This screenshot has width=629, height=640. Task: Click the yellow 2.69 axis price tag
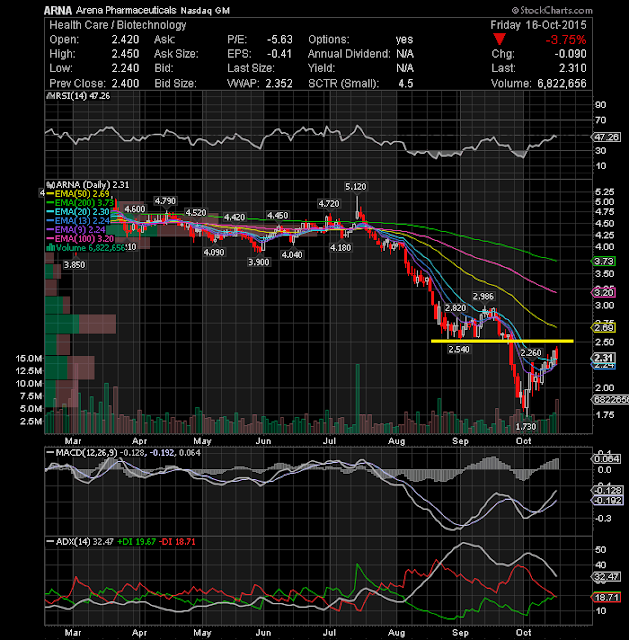pos(604,327)
